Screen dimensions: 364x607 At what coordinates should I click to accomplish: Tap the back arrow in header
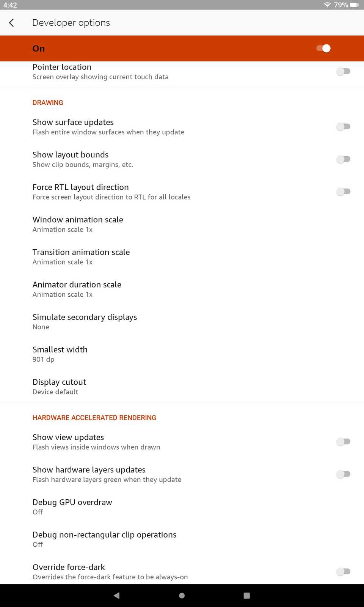[12, 23]
